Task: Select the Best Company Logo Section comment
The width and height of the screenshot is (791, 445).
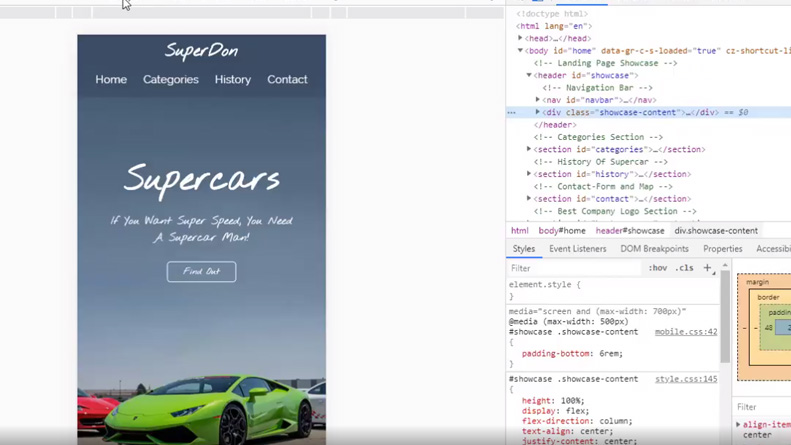Action: [615, 211]
